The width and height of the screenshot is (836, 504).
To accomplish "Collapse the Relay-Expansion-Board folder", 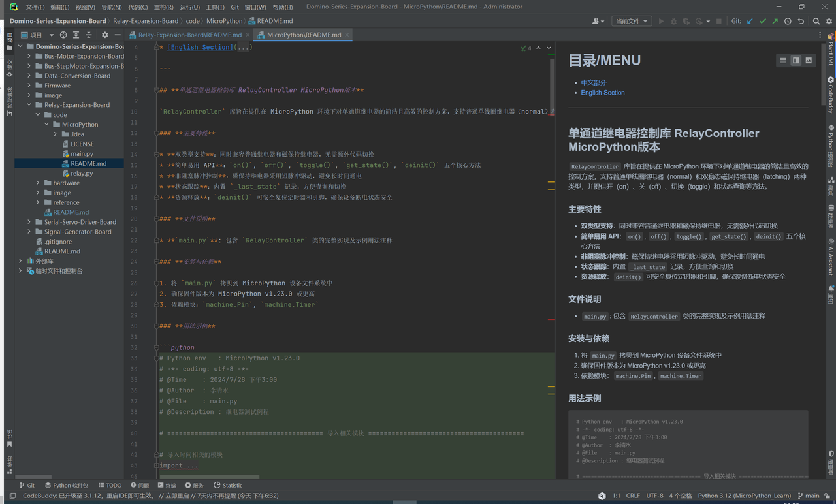I will point(29,104).
